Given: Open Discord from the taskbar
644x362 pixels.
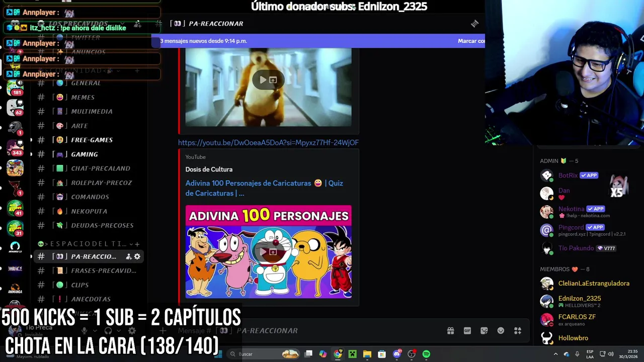Looking at the screenshot, I should (397, 354).
